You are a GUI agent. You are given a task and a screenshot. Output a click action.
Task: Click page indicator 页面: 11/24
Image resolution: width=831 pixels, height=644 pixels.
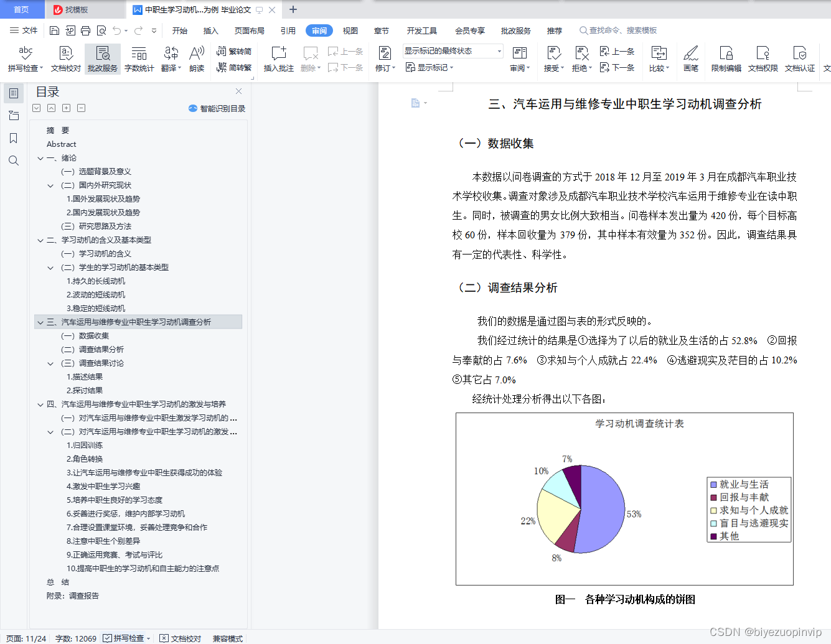26,638
